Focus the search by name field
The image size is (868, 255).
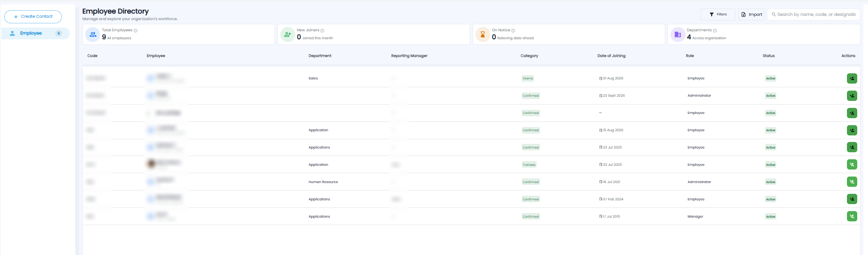(813, 14)
